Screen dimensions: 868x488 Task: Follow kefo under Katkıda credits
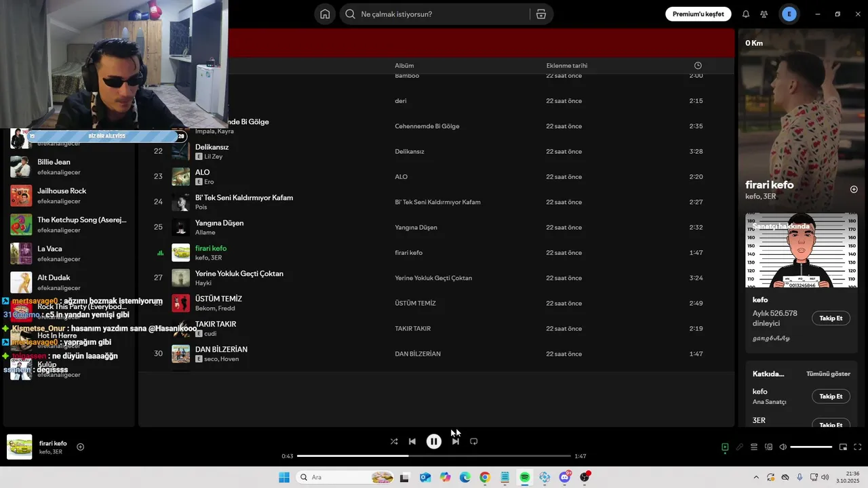point(831,396)
